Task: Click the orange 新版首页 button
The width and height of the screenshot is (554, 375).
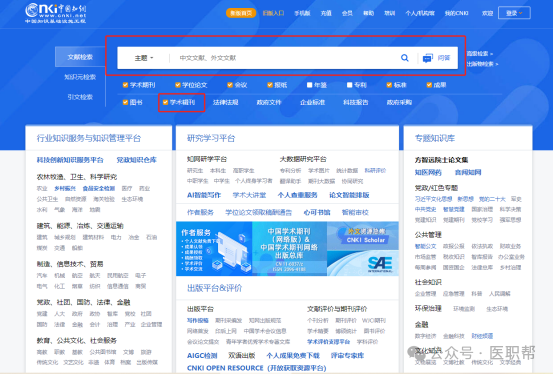Action: pos(241,13)
